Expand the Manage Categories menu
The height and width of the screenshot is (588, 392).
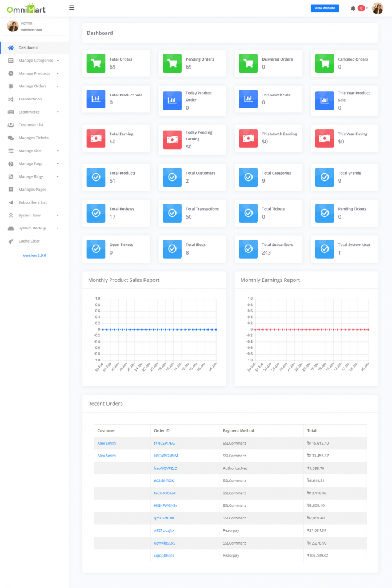(35, 61)
